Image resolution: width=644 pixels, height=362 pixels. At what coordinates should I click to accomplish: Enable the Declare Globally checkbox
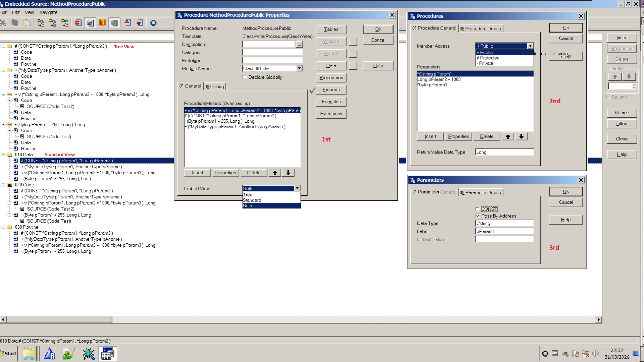point(245,77)
